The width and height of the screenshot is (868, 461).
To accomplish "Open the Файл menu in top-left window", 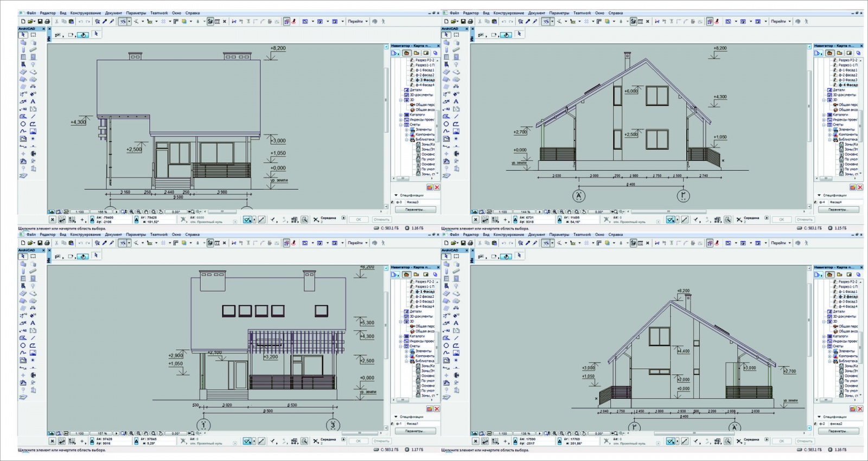I will click(x=31, y=13).
